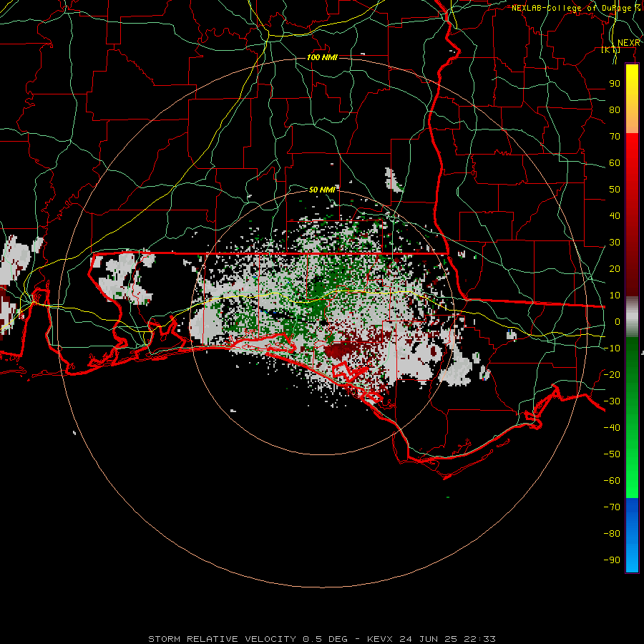This screenshot has height=644, width=644.
Task: Click the "KT" units label above the color scale
Action: 611,49
